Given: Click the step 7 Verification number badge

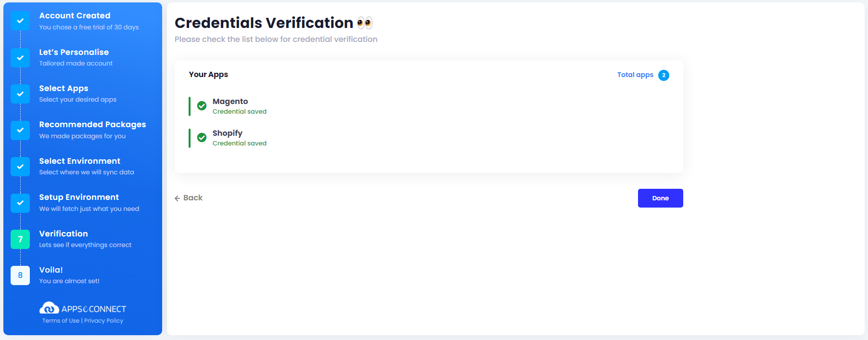Looking at the screenshot, I should click(20, 239).
